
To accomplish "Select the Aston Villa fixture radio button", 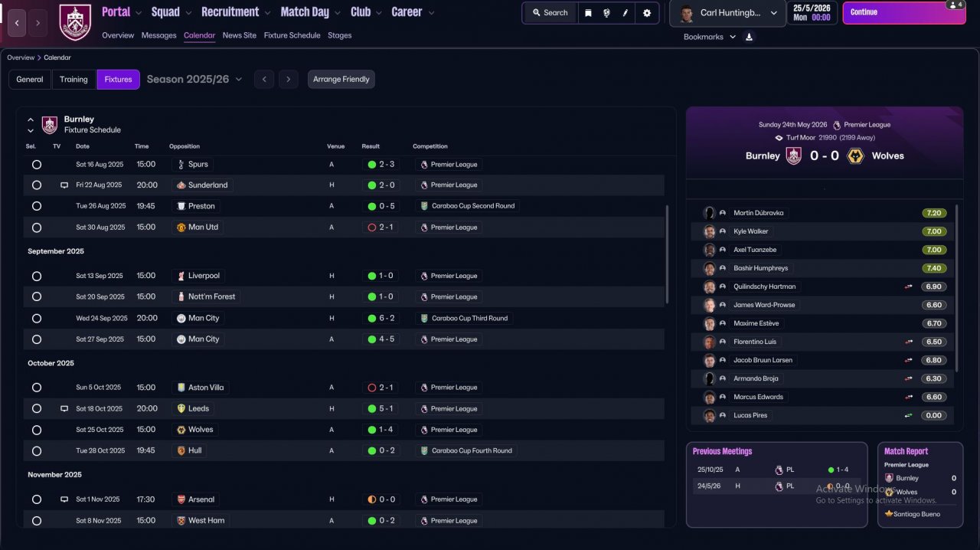I will pyautogui.click(x=37, y=388).
